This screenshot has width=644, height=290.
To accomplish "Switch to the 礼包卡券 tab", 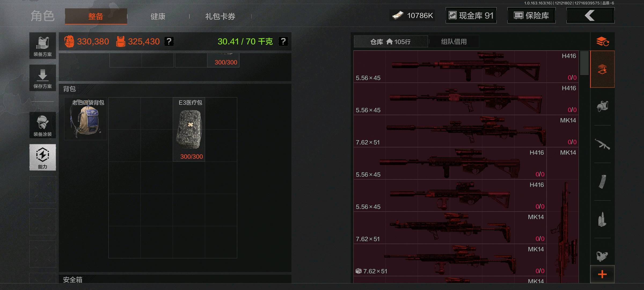I will (x=220, y=16).
